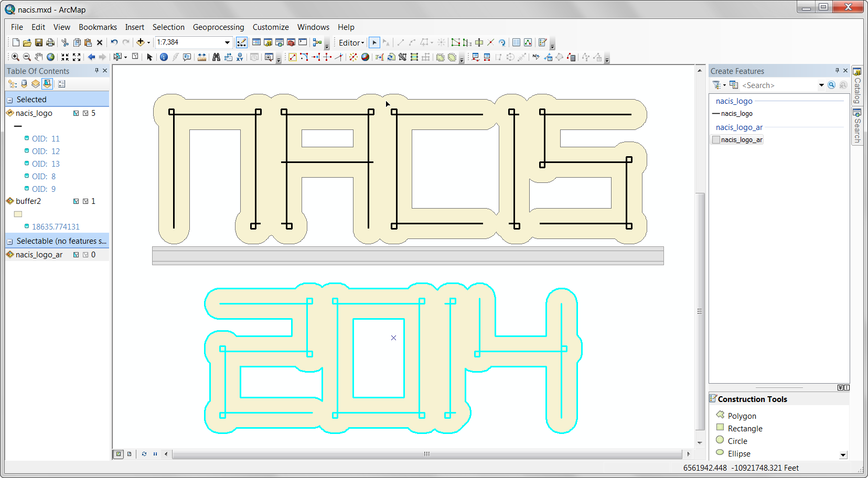Screen dimensions: 868x478
Task: Open the Attributes table icon on Editor toolbar
Action: pyautogui.click(x=516, y=42)
